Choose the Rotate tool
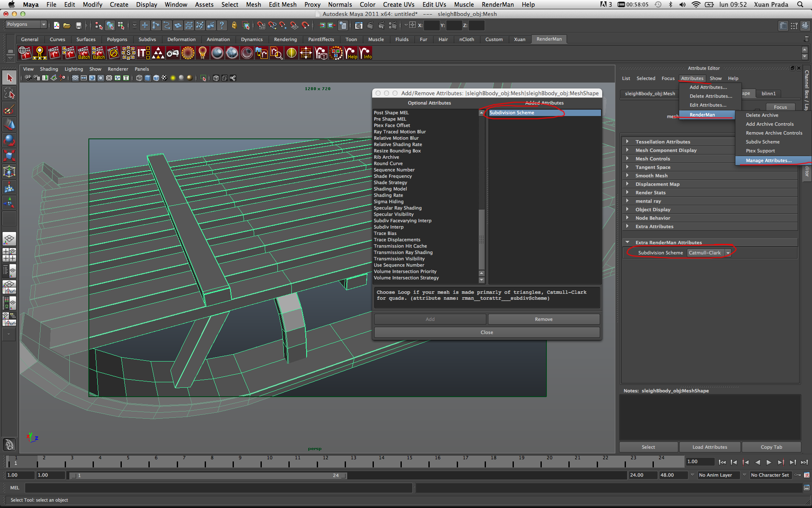 pos(9,141)
